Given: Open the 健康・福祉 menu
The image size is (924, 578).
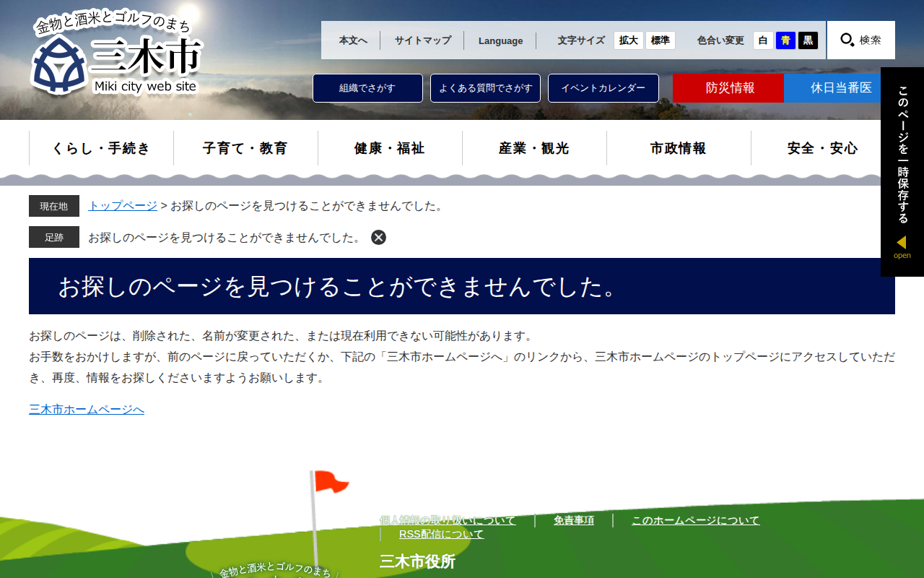Looking at the screenshot, I should pyautogui.click(x=390, y=148).
